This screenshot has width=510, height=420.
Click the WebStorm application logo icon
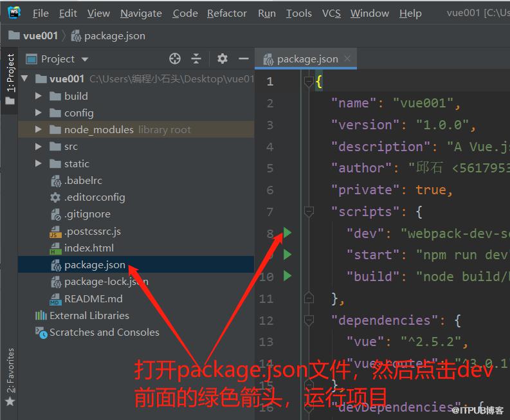coord(14,12)
